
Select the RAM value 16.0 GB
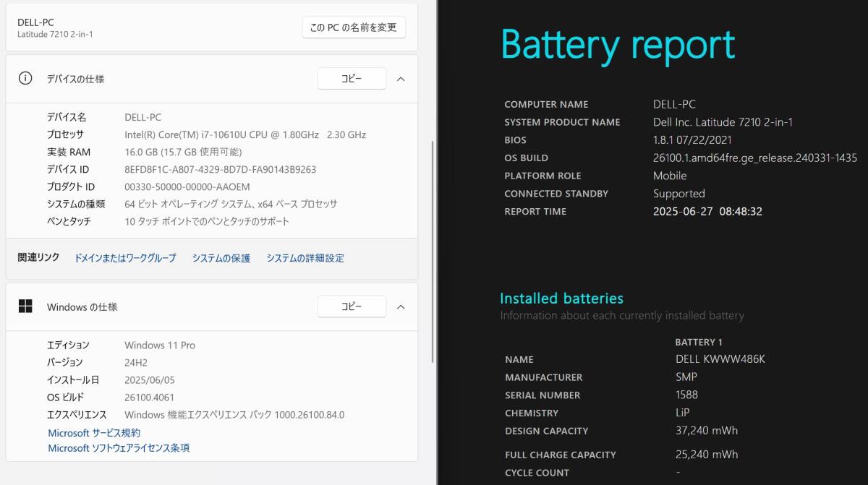coord(183,152)
